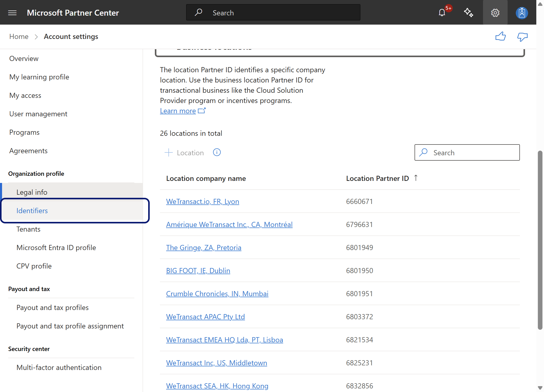Screen dimensions: 544x392
Task: Open Microsoft Entra ID profile
Action: pyautogui.click(x=56, y=247)
